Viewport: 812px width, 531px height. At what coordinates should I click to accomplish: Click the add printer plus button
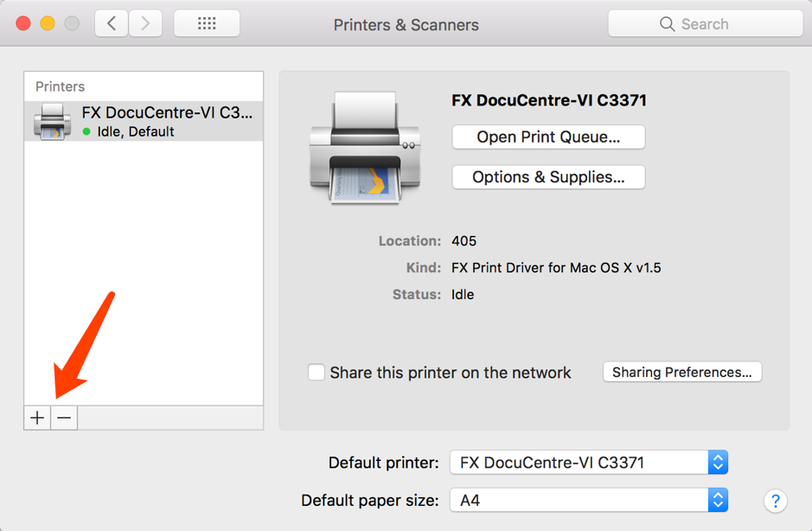point(37,418)
